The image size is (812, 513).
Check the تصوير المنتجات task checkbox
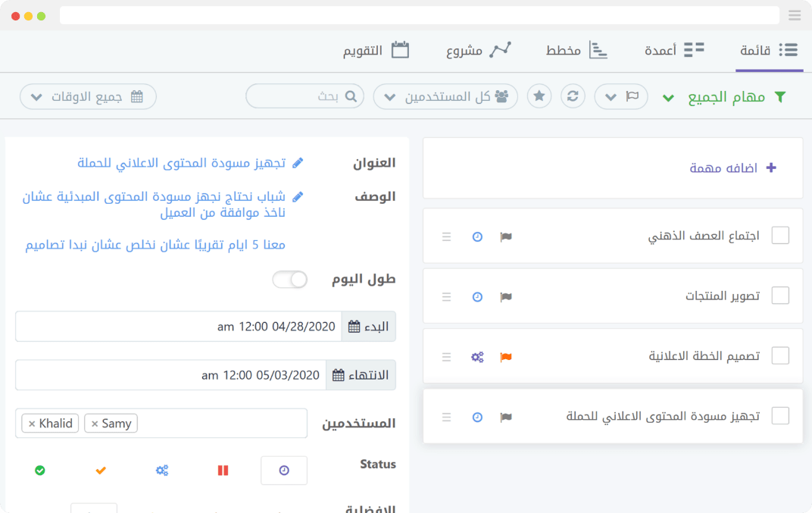point(779,296)
